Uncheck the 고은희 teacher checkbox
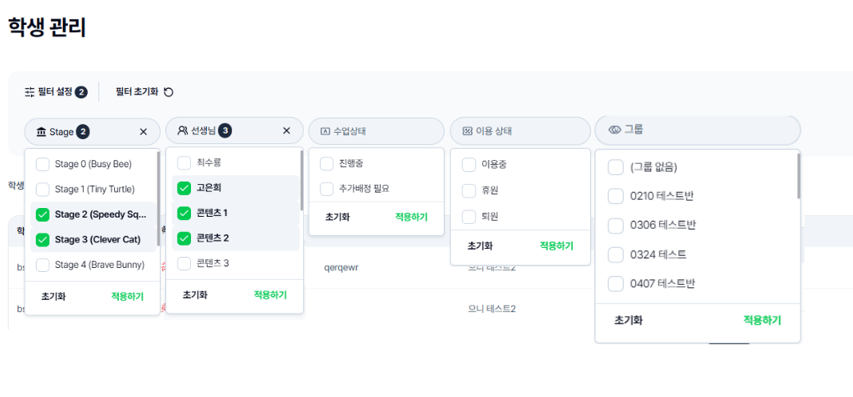Image resolution: width=853 pixels, height=397 pixels. pos(184,188)
